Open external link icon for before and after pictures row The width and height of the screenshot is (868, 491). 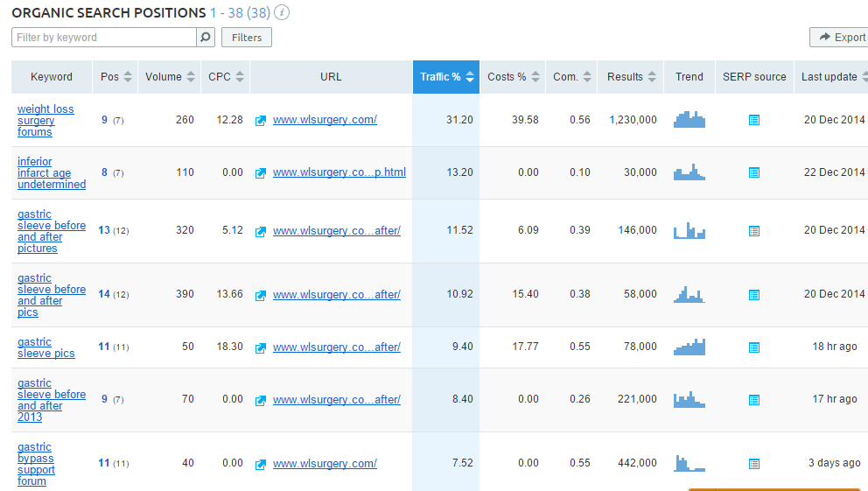pyautogui.click(x=260, y=231)
